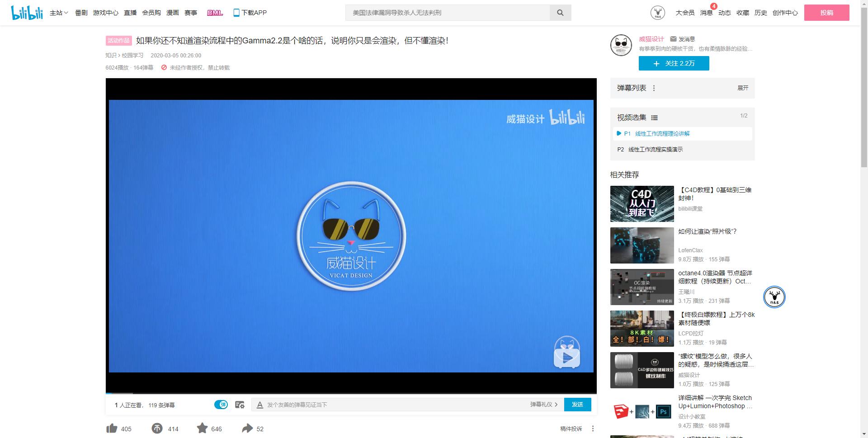Click the search magnifier icon
Screen dimensions: 868x438
(x=560, y=13)
